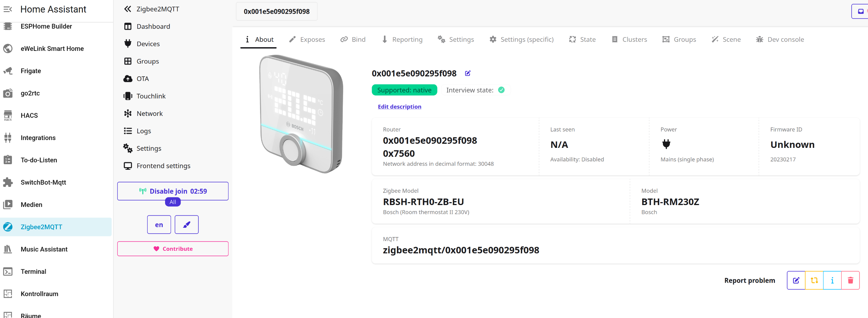868x318 pixels.
Task: Click the yellow reconfigure device icon
Action: point(814,280)
